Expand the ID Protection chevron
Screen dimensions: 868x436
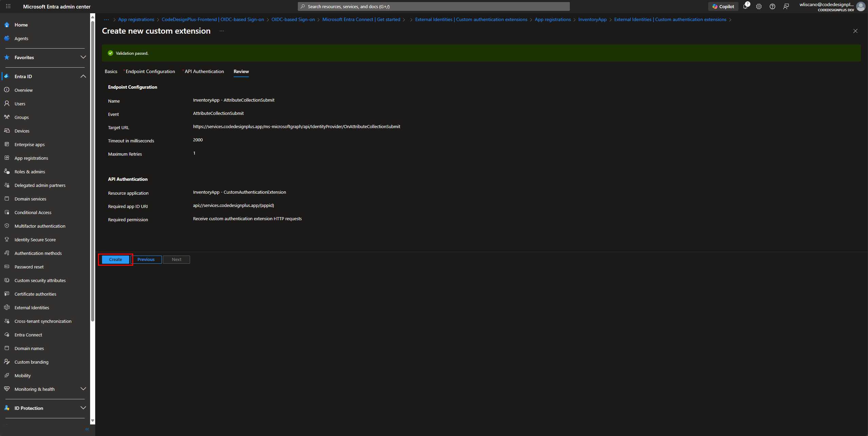83,408
